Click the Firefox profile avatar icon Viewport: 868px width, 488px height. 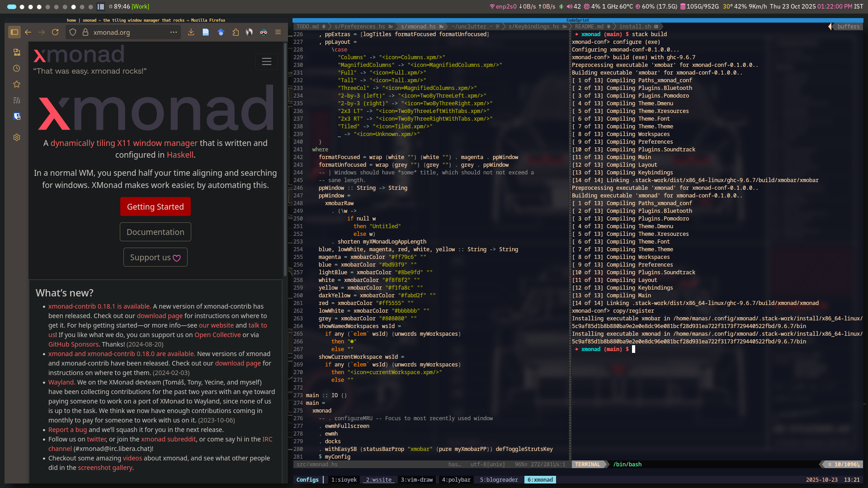[249, 32]
